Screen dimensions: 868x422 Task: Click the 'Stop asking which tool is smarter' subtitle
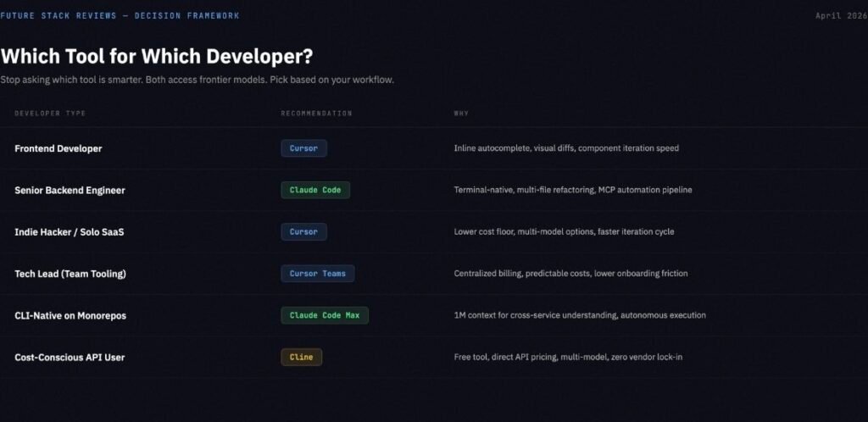coord(197,80)
